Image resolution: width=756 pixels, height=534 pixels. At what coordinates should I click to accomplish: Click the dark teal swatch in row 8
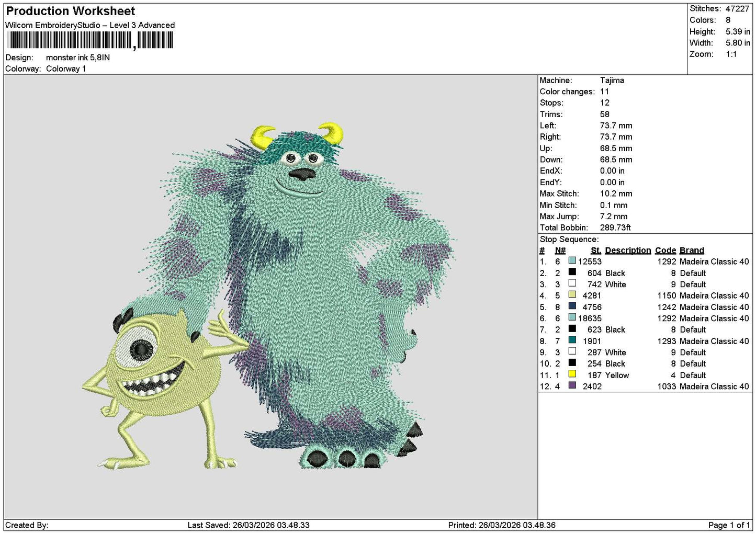[572, 340]
